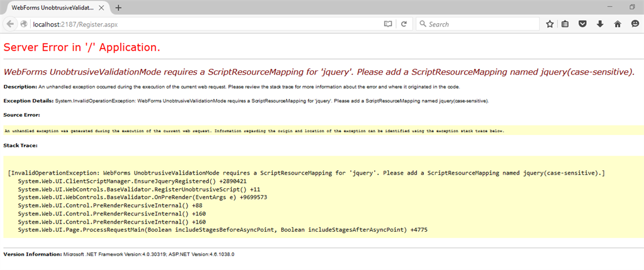644x270 pixels.
Task: Go to Home page icon
Action: coord(618,24)
